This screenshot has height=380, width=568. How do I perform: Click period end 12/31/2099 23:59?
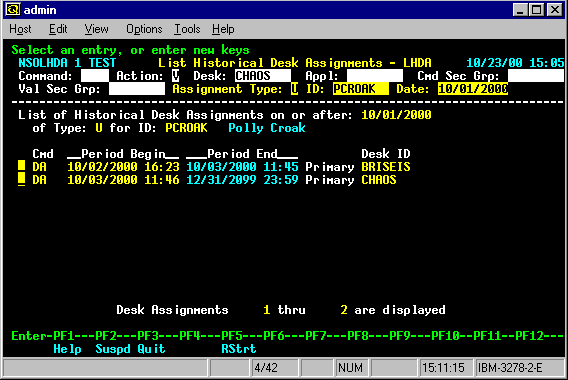coord(242,180)
